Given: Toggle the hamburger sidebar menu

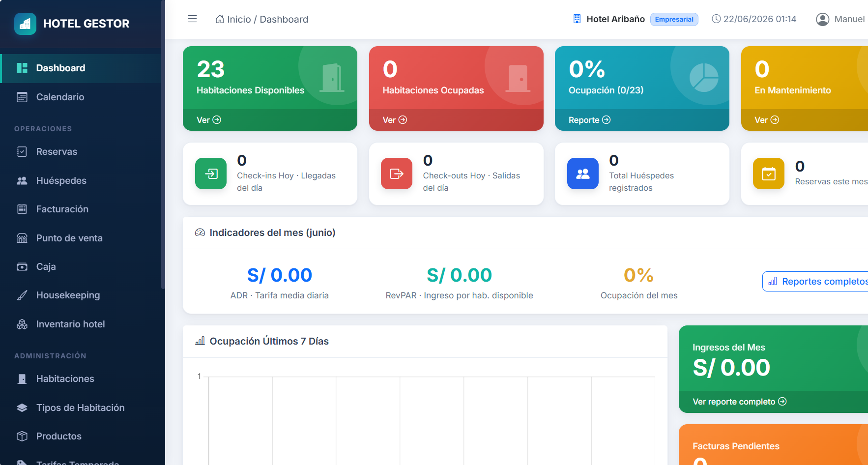Looking at the screenshot, I should [x=192, y=19].
